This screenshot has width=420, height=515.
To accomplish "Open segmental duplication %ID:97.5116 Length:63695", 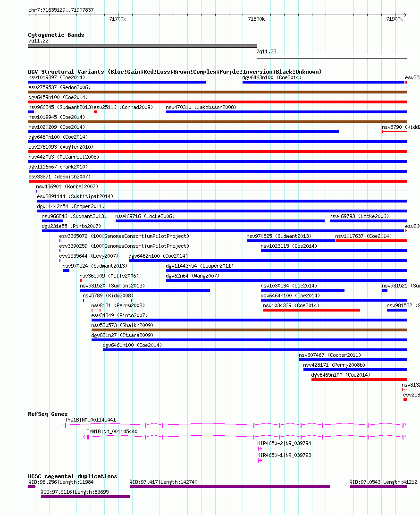I will point(86,497).
